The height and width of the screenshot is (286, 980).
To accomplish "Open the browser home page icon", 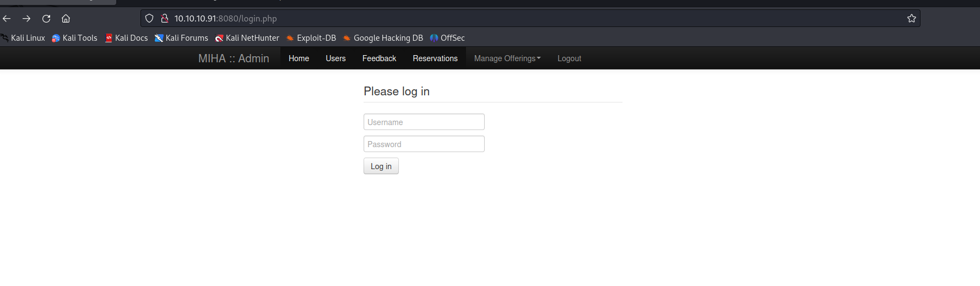I will [x=66, y=18].
